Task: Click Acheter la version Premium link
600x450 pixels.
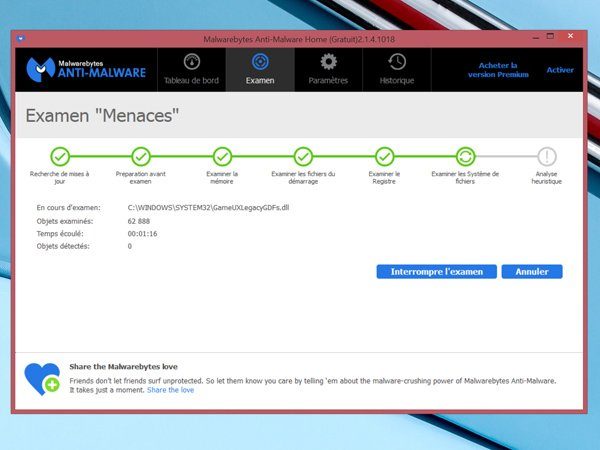Action: (x=498, y=70)
